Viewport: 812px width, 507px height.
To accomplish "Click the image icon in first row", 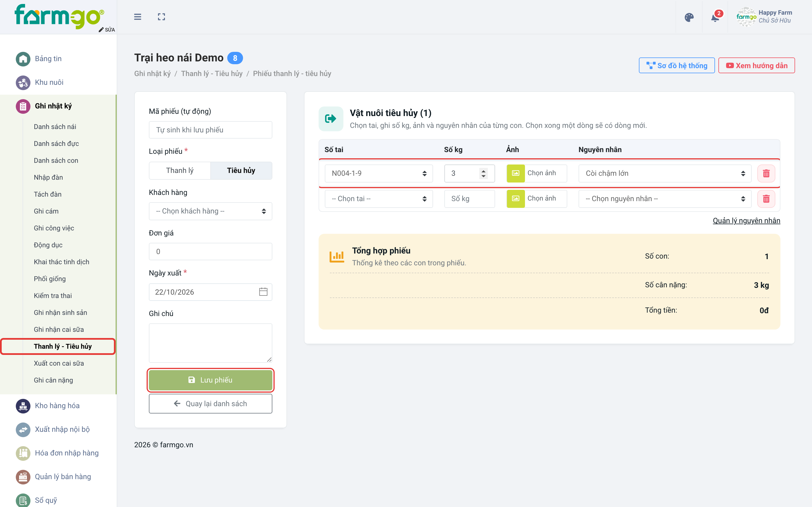I will pos(516,173).
